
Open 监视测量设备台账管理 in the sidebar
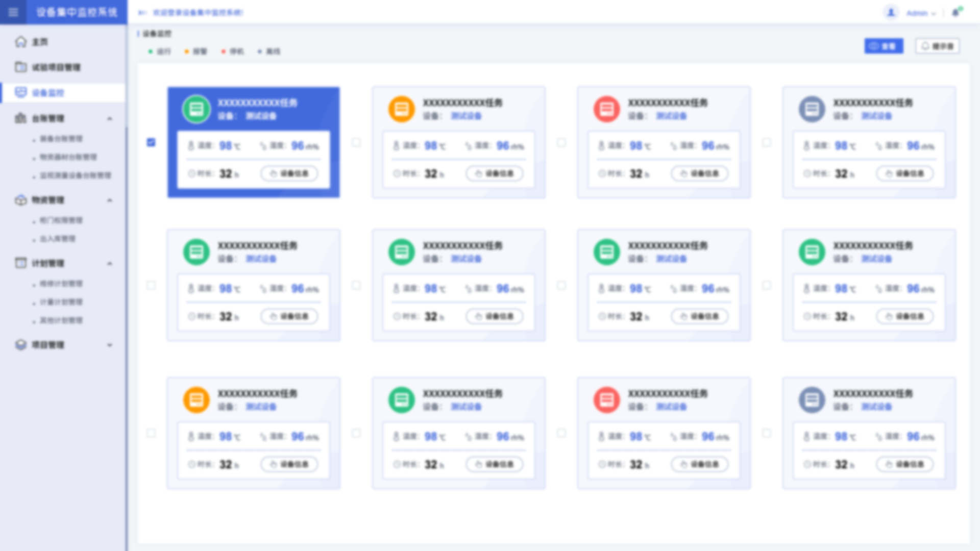point(76,176)
